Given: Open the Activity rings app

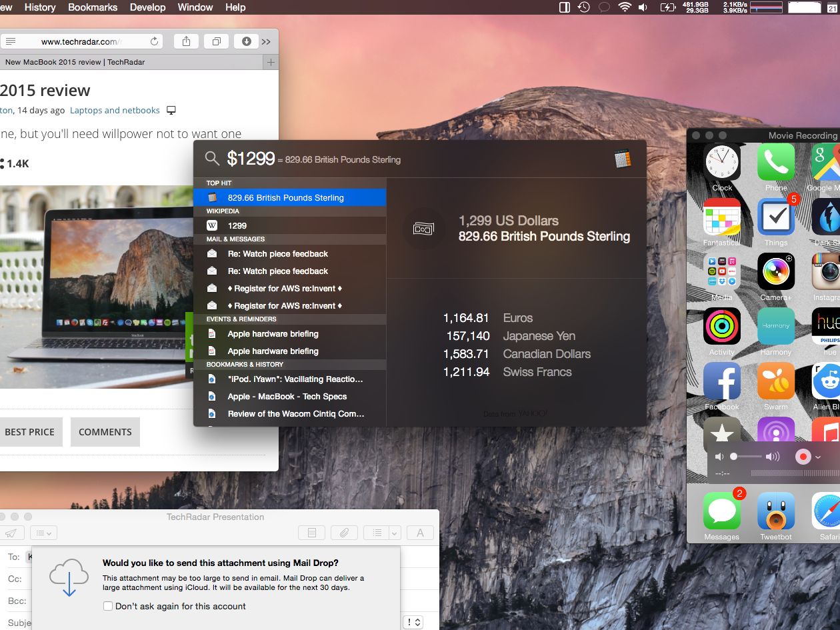Looking at the screenshot, I should pyautogui.click(x=722, y=326).
